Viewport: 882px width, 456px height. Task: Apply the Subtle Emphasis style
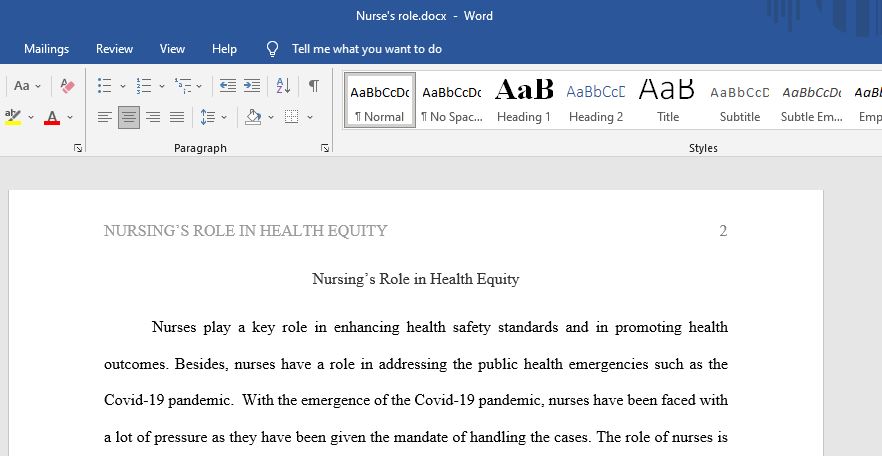[x=812, y=100]
